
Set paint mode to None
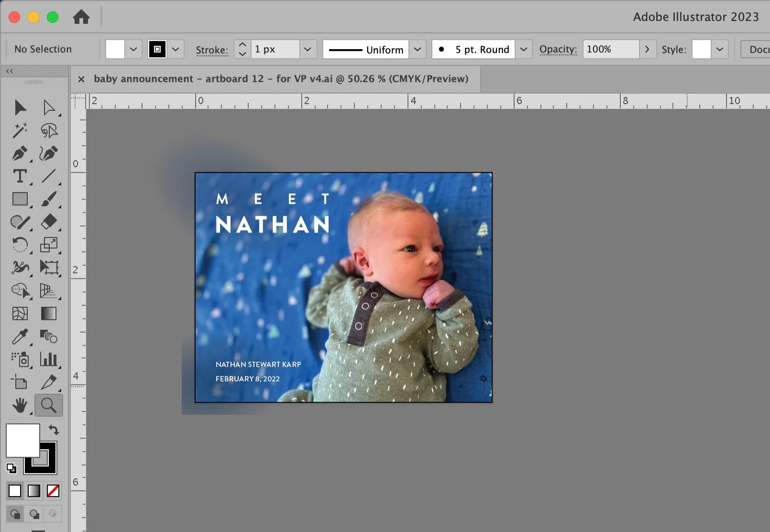tap(53, 491)
